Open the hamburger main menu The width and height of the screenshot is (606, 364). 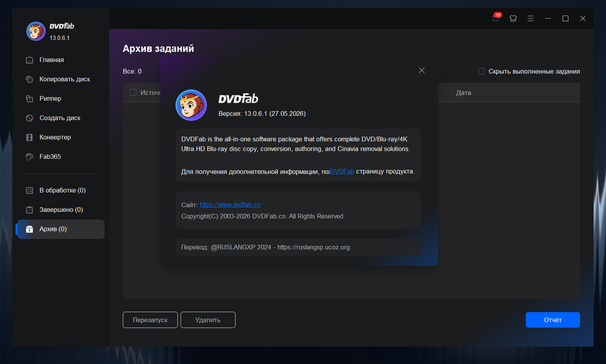pos(530,18)
